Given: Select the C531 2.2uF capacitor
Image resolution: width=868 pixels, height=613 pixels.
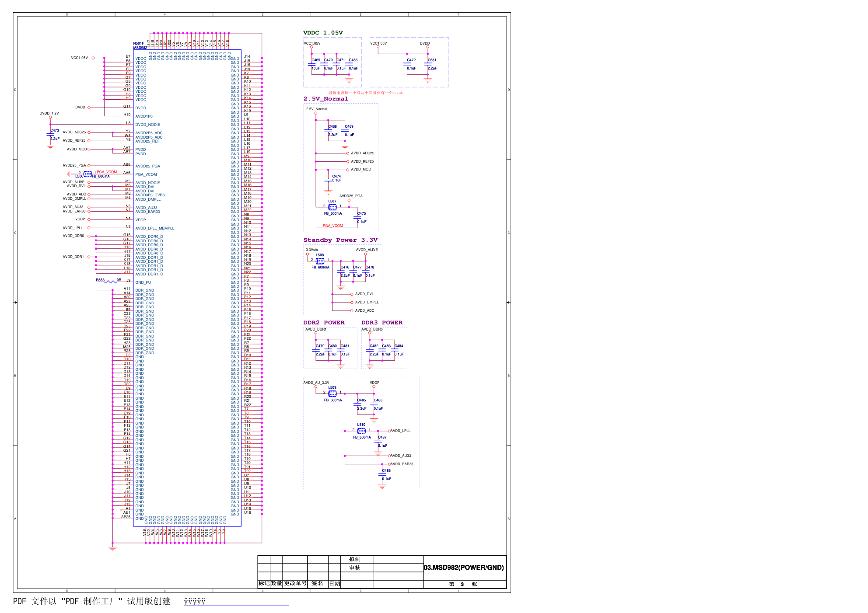Looking at the screenshot, I should pos(428,64).
